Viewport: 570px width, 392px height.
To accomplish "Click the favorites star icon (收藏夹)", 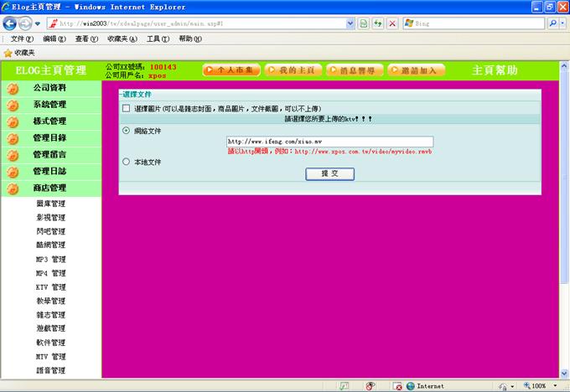I will (8, 52).
